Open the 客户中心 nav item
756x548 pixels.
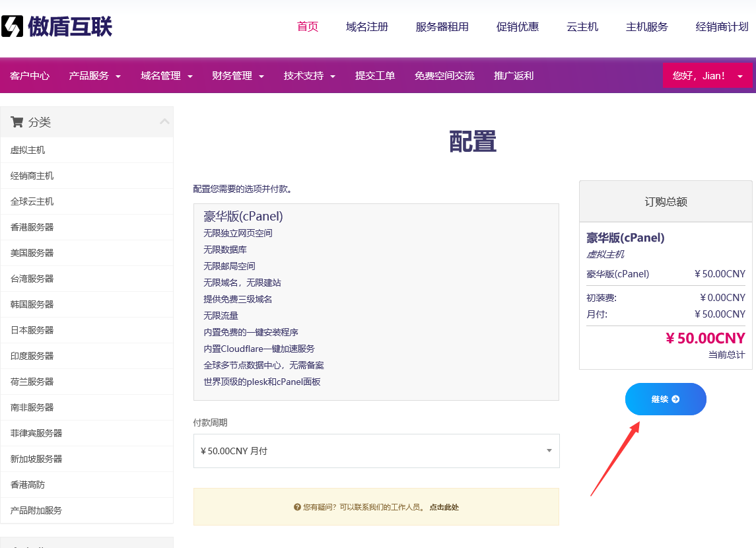click(x=30, y=76)
